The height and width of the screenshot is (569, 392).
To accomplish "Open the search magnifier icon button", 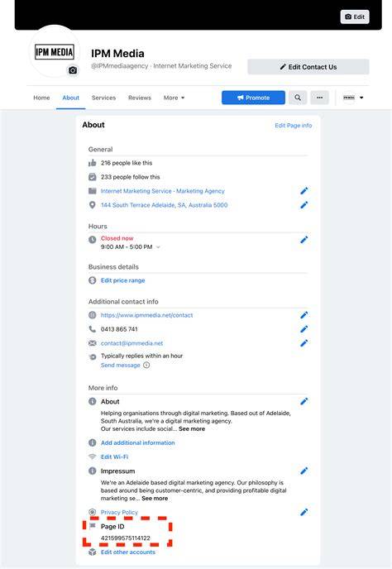I will point(298,98).
